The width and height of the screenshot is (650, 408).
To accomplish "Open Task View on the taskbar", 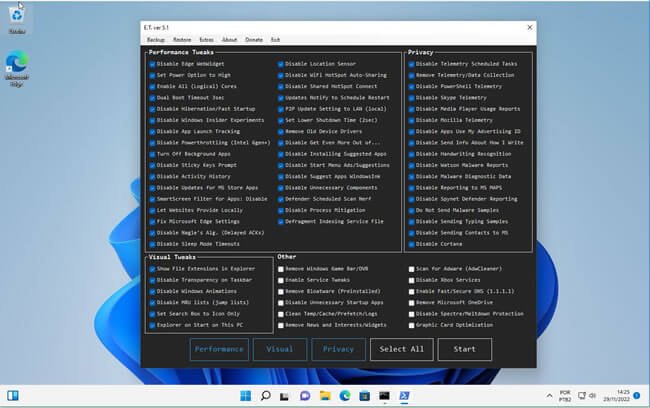I will click(x=284, y=396).
